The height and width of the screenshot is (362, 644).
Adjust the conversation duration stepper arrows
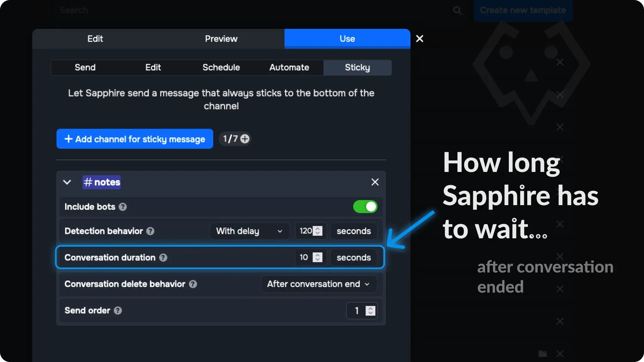point(318,257)
